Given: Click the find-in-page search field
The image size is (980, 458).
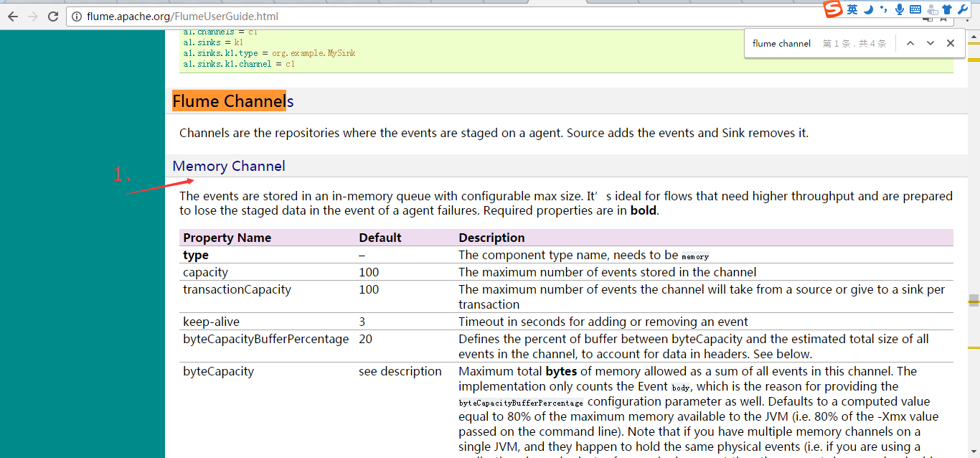Looking at the screenshot, I should point(781,43).
